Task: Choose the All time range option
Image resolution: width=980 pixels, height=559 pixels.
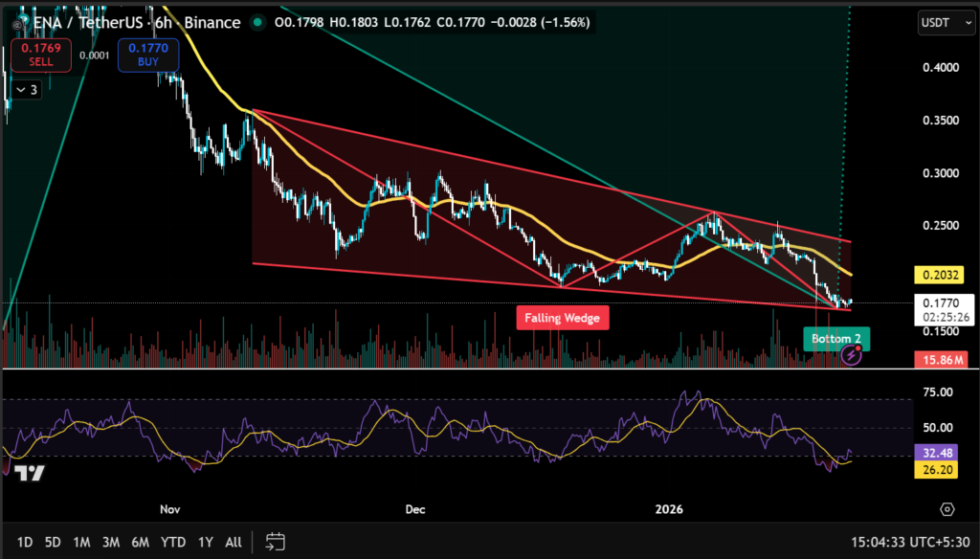Action: [234, 542]
